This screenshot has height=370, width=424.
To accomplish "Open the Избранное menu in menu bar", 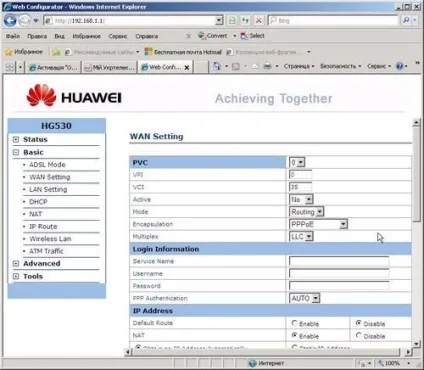I will click(86, 36).
